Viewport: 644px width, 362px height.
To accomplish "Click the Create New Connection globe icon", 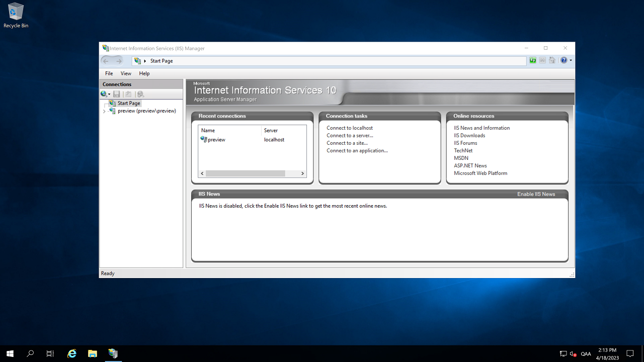I will click(x=104, y=94).
